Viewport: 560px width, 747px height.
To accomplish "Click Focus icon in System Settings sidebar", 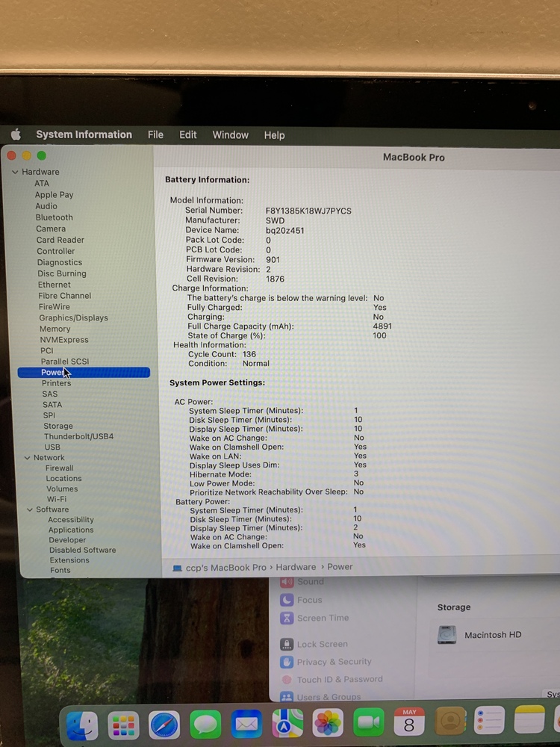I will (x=287, y=600).
